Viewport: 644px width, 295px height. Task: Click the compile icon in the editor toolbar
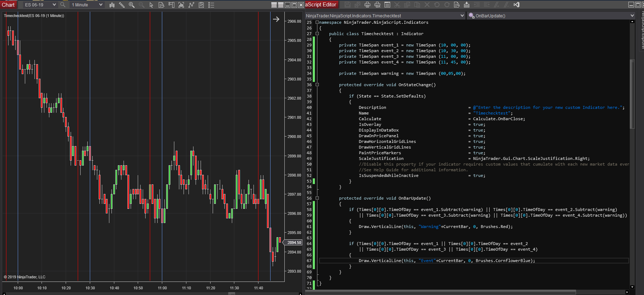(x=466, y=5)
